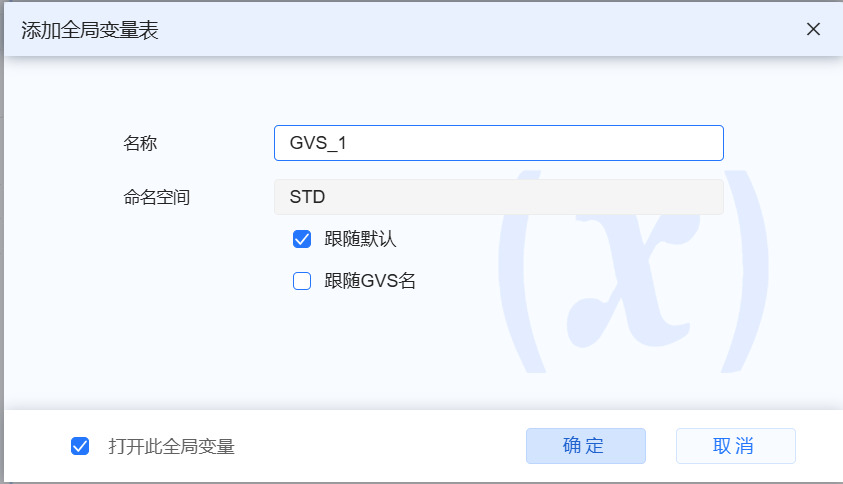Click the 命名空间 field showing STD

click(x=498, y=197)
